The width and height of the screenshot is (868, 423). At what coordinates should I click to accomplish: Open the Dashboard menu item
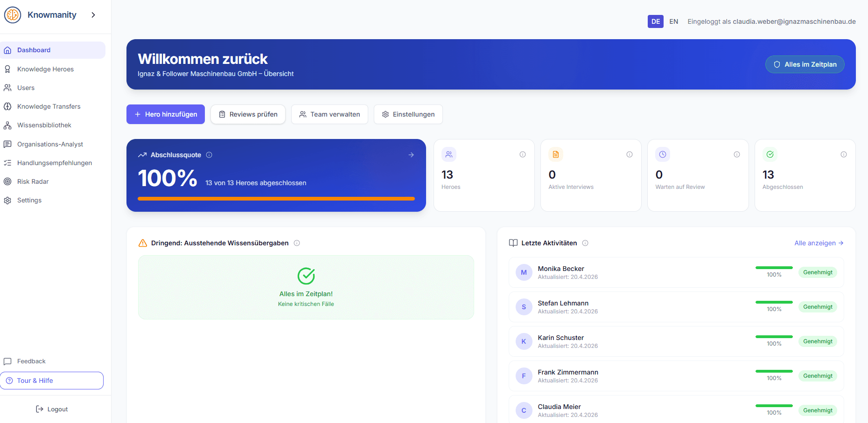pyautogui.click(x=53, y=50)
